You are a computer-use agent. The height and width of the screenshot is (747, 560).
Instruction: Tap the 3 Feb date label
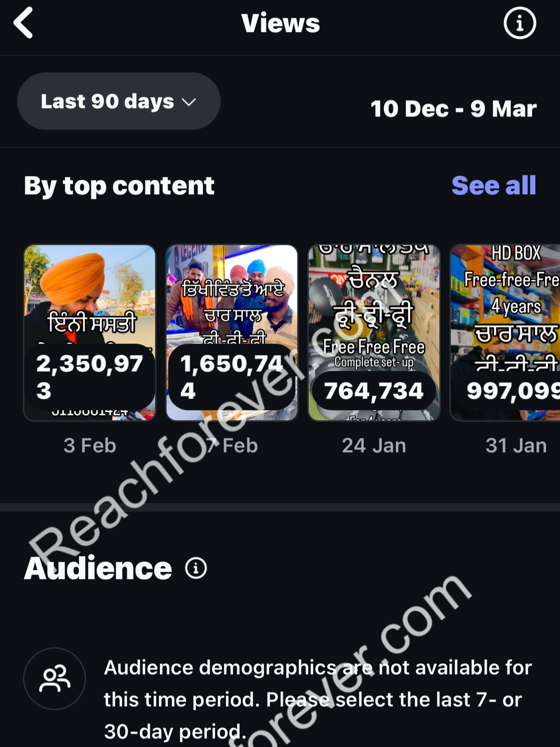90,446
